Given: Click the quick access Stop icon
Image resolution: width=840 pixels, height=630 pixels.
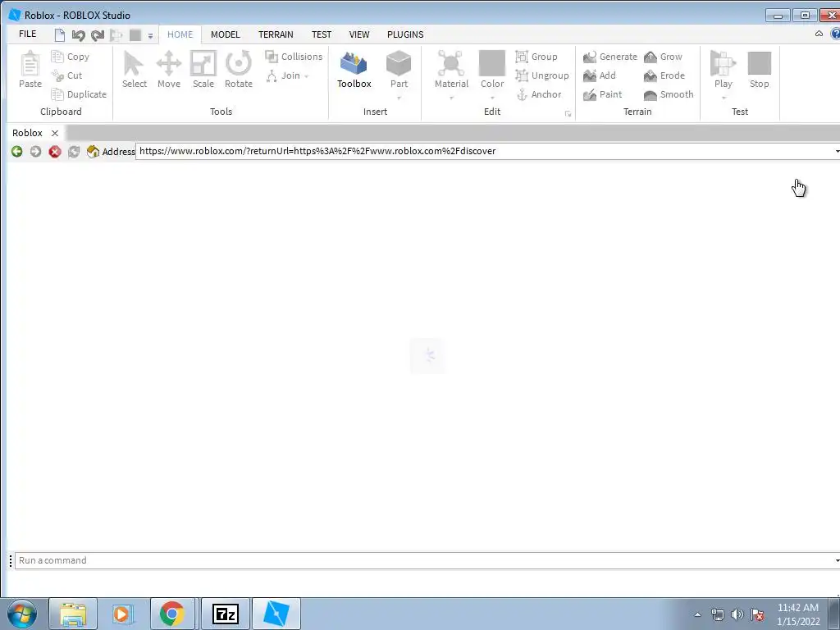Looking at the screenshot, I should 135,35.
